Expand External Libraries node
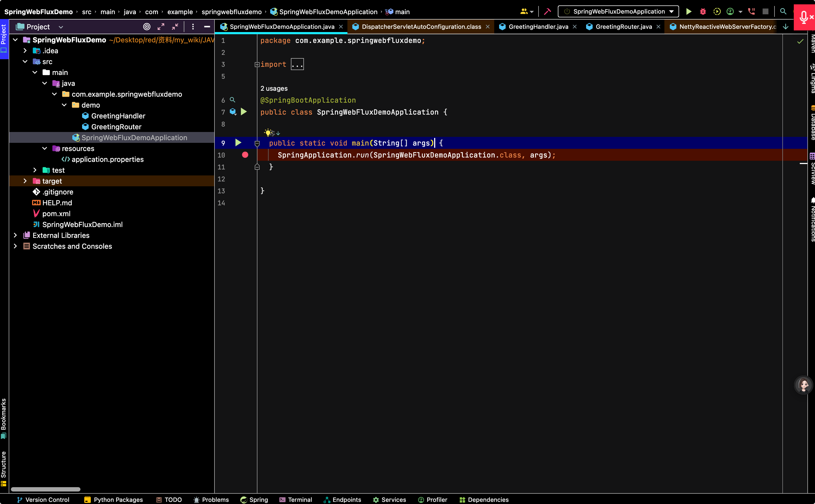 [15, 235]
